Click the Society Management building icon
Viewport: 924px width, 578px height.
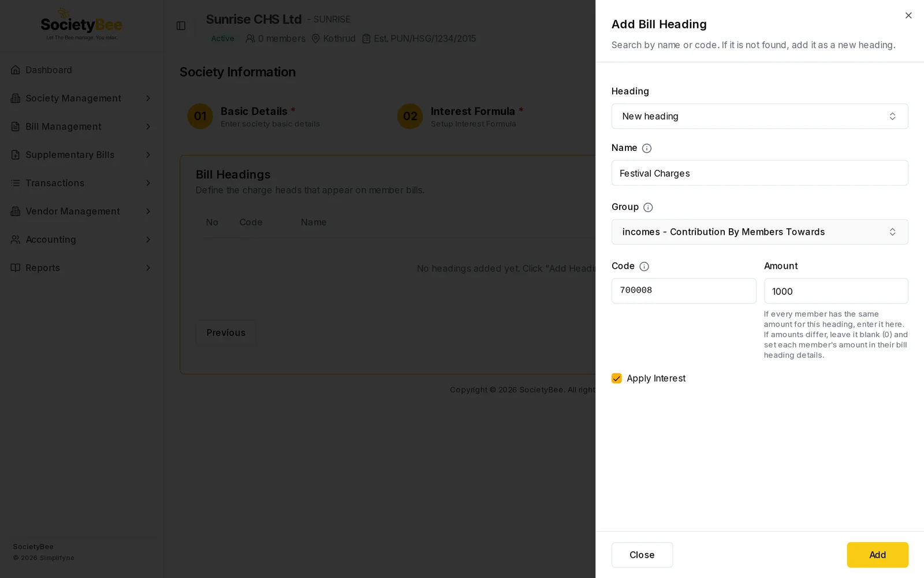point(16,98)
